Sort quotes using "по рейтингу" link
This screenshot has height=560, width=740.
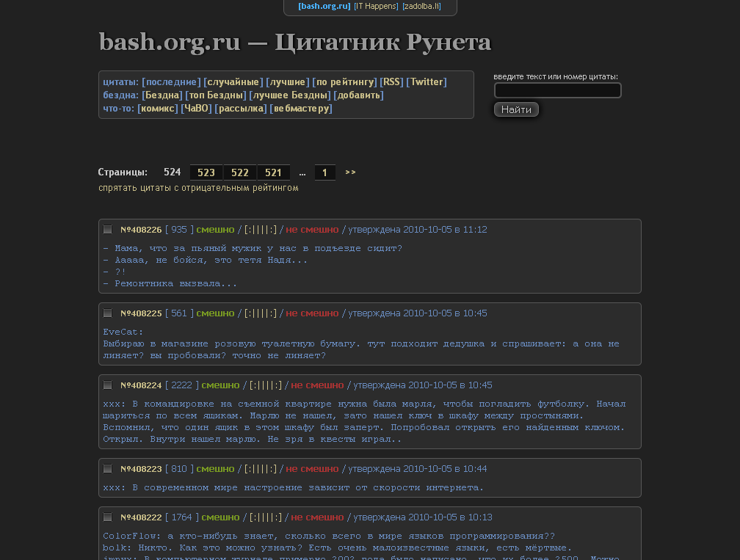(344, 82)
